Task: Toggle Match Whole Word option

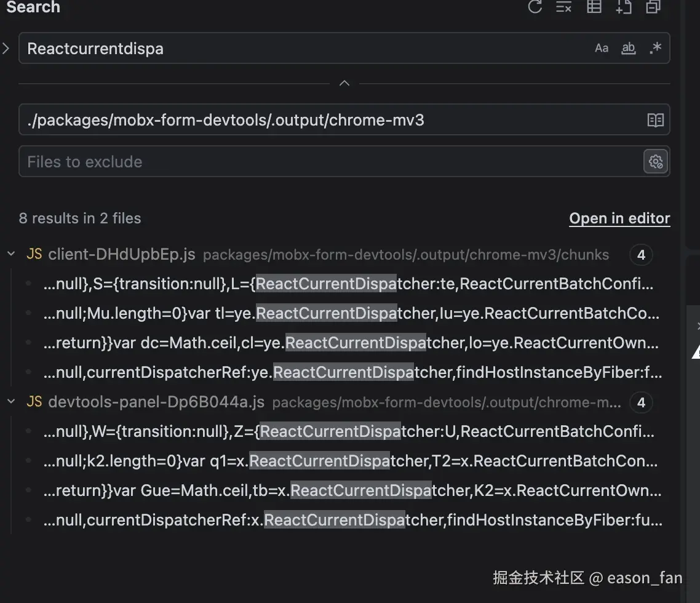Action: [629, 48]
